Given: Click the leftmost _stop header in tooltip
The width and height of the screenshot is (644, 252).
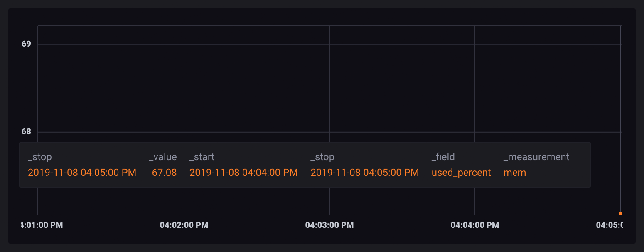Looking at the screenshot, I should [x=39, y=157].
